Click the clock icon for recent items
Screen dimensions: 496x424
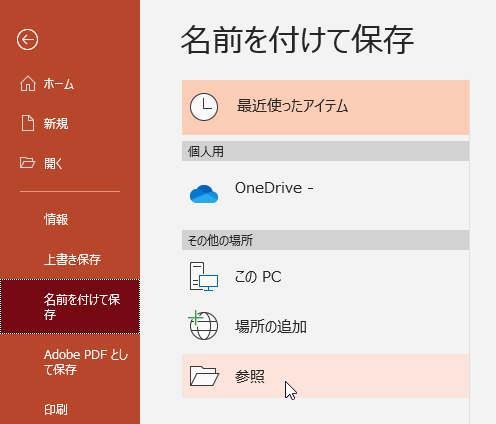point(204,107)
